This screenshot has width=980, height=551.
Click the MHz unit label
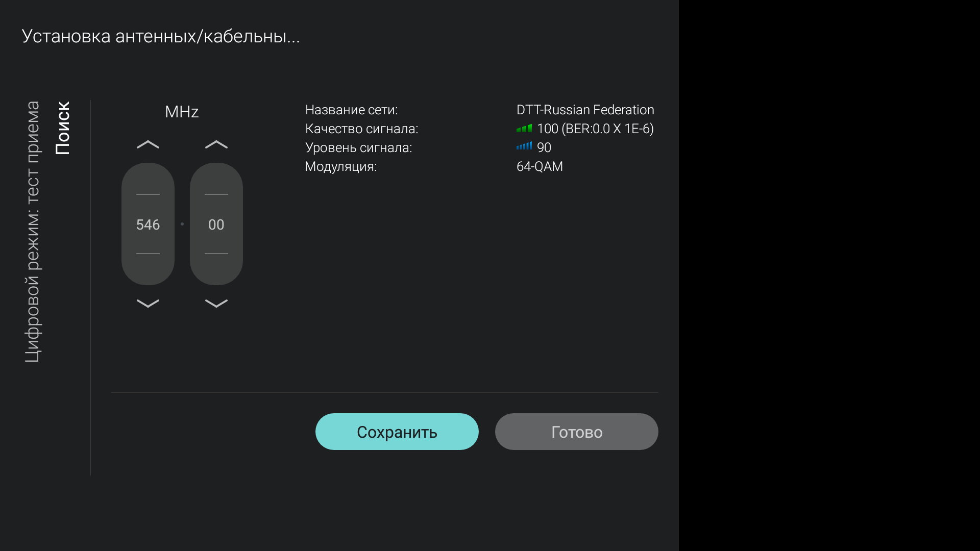coord(182,112)
